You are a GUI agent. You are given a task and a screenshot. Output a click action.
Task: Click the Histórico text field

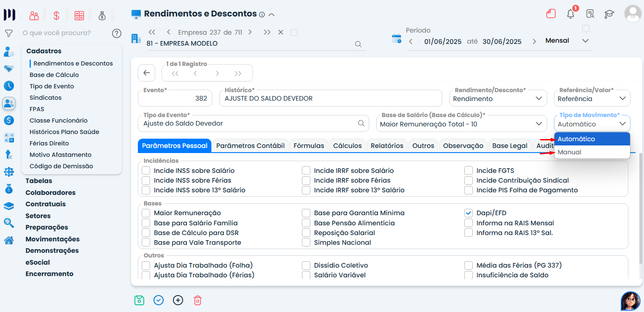click(330, 99)
